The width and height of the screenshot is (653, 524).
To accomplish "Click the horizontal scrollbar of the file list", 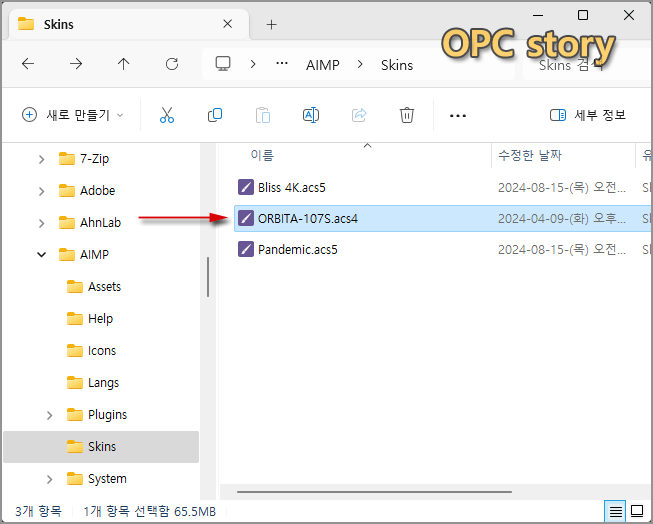I will pos(374,492).
